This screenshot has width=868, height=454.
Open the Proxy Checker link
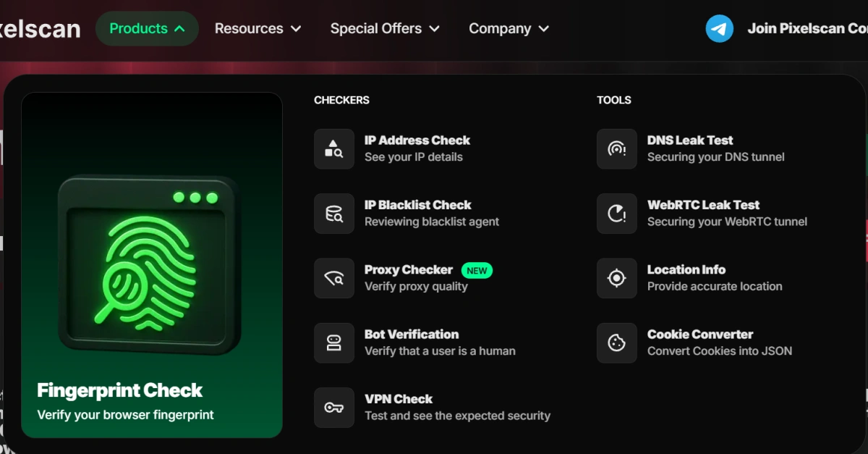409,269
